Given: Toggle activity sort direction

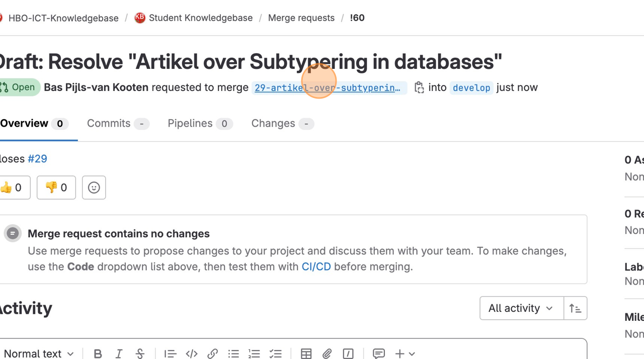Looking at the screenshot, I should (576, 308).
